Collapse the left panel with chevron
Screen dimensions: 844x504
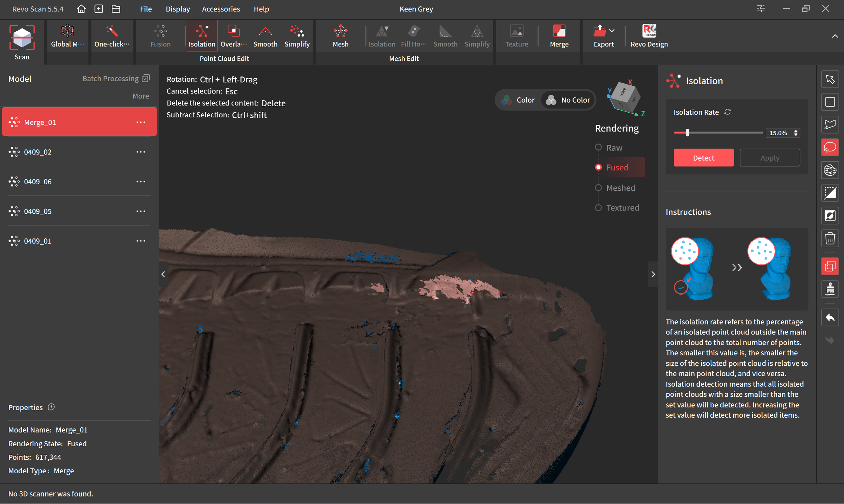tap(163, 274)
